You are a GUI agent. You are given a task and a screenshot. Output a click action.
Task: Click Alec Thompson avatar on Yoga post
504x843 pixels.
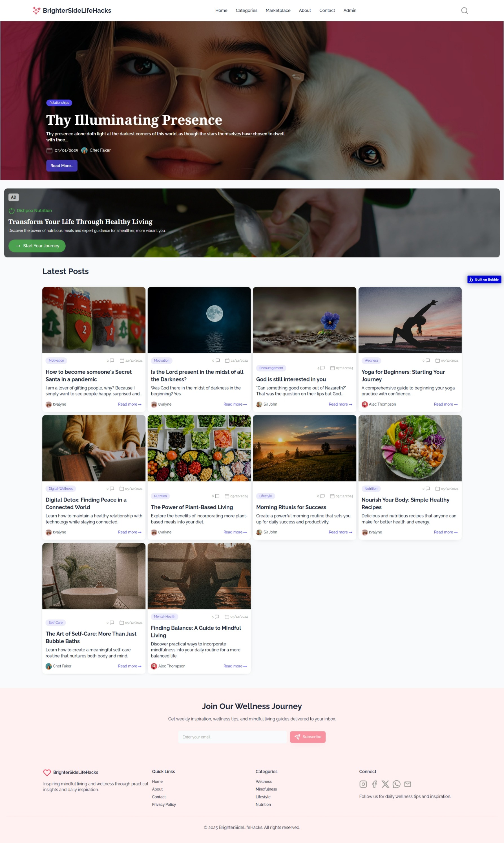364,404
